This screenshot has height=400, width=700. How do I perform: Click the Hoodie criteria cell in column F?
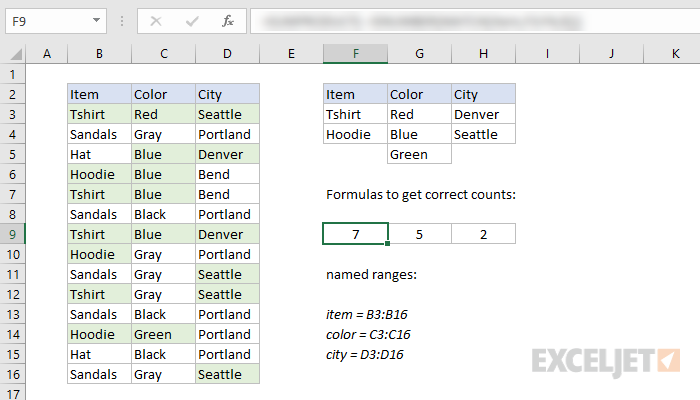(x=355, y=134)
